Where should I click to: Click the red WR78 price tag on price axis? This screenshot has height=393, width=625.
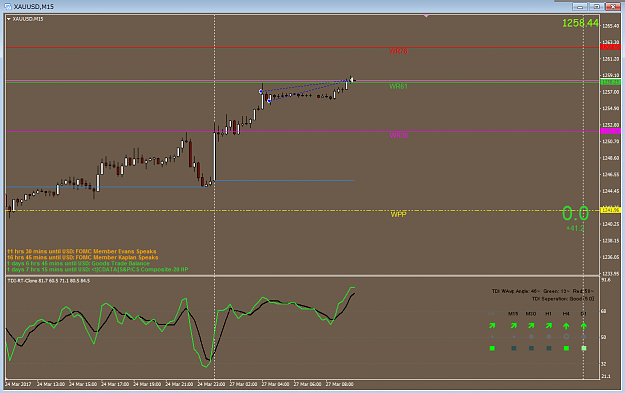pyautogui.click(x=611, y=47)
